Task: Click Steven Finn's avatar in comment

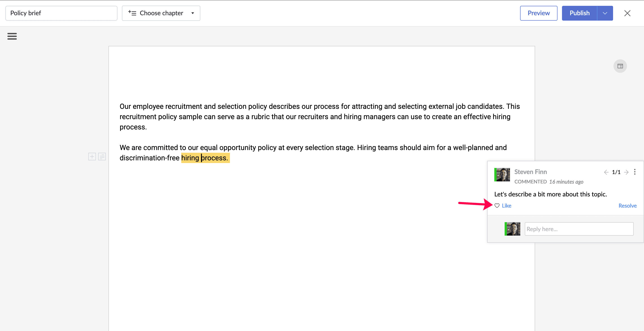Action: (x=502, y=175)
